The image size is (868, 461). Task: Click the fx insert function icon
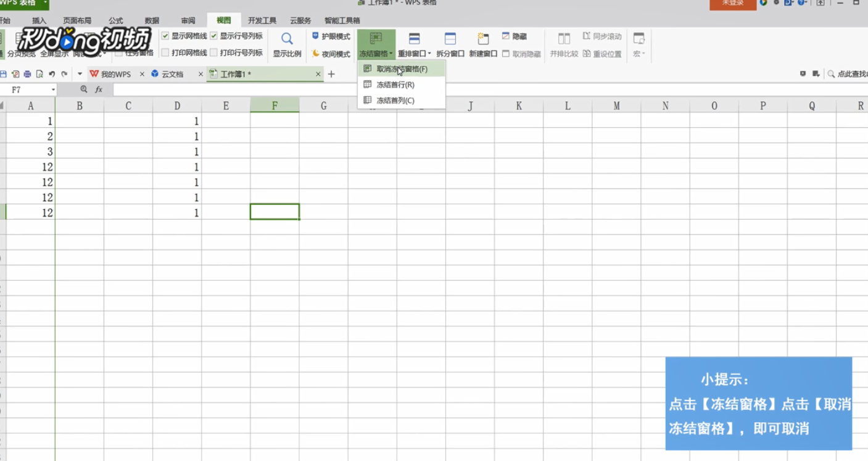(99, 89)
